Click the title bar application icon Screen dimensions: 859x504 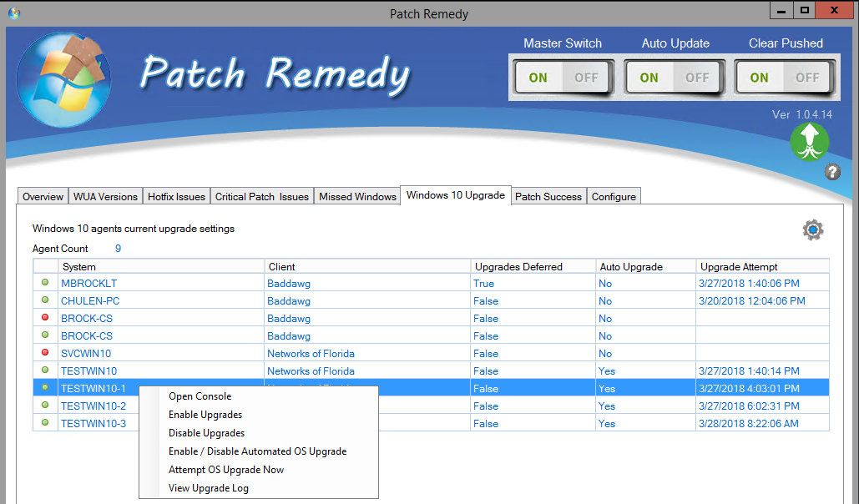pyautogui.click(x=14, y=13)
